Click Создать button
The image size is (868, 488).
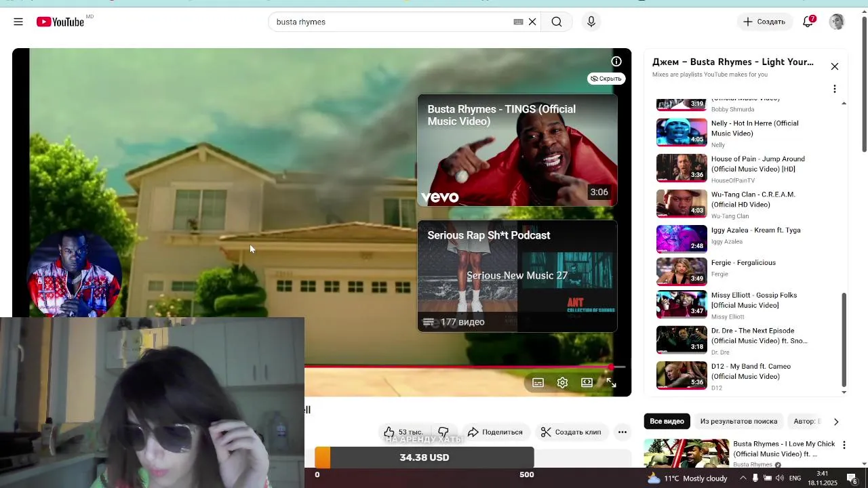click(x=764, y=22)
